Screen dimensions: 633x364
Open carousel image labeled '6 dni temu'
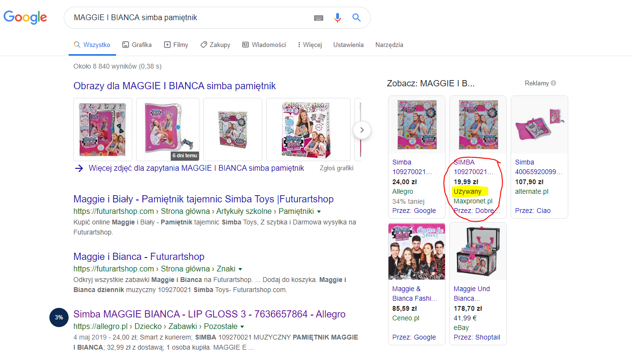pos(168,129)
